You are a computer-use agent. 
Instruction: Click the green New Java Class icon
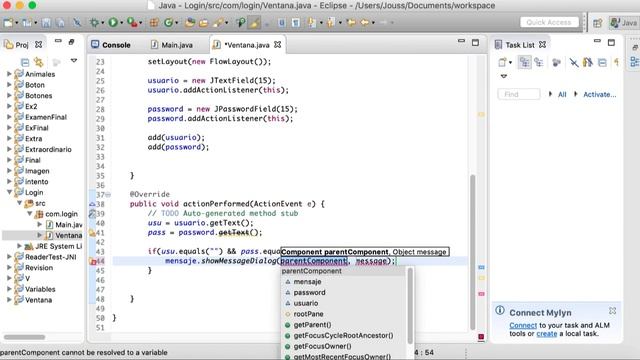(168, 23)
